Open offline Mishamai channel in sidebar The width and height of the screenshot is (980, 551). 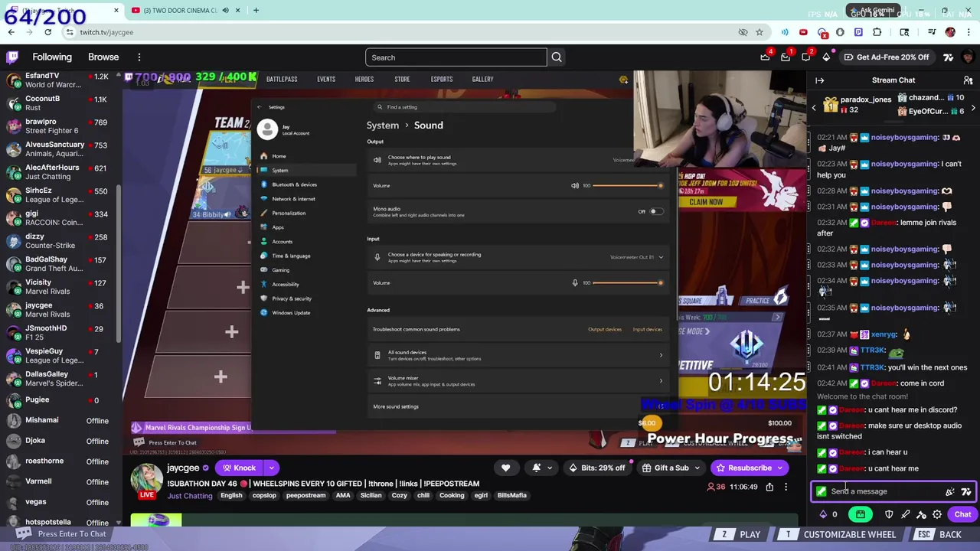point(60,420)
